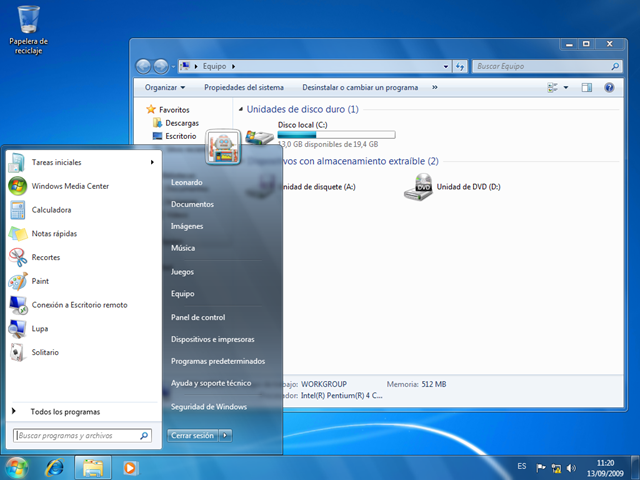Click Desinstalar o cambiar un programa

360,87
